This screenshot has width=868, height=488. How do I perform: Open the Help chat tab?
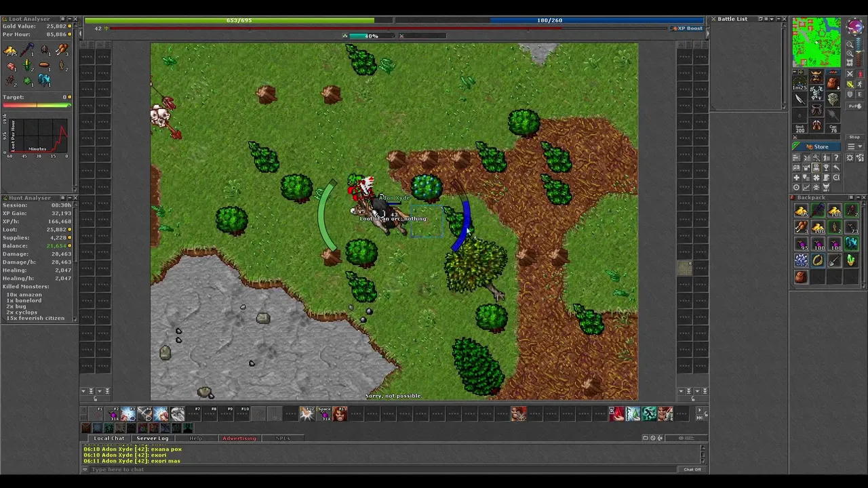[195, 439]
